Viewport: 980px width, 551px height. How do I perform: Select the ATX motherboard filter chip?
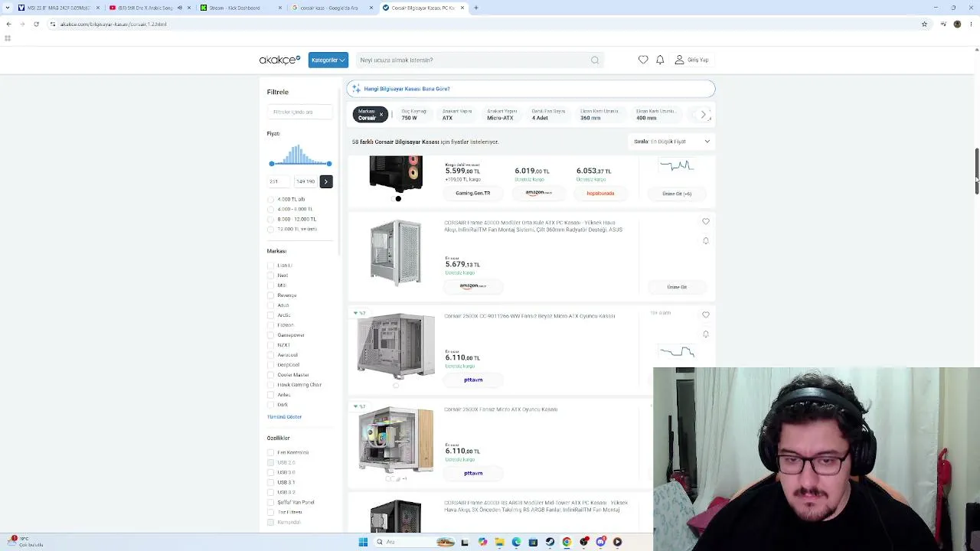[456, 114]
